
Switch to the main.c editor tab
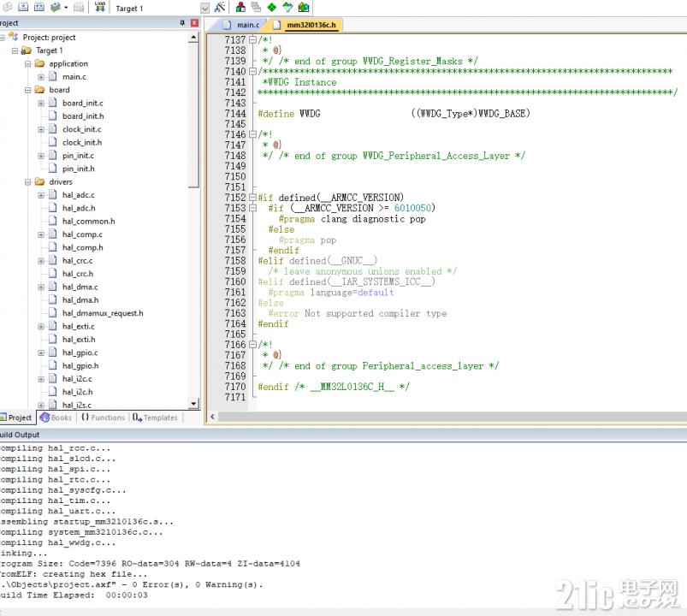click(x=240, y=25)
